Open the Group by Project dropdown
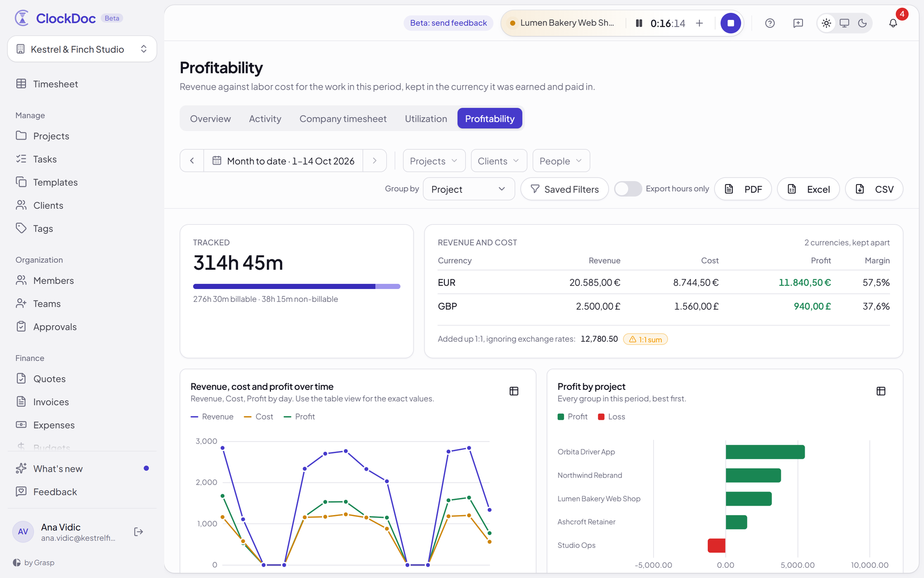Viewport: 924px width, 578px height. tap(468, 189)
